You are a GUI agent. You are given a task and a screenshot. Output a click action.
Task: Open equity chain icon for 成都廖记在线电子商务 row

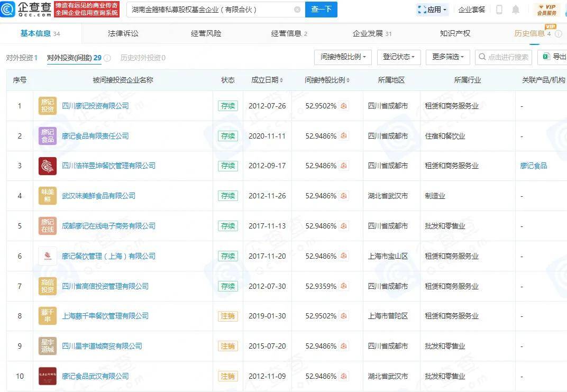click(x=343, y=226)
